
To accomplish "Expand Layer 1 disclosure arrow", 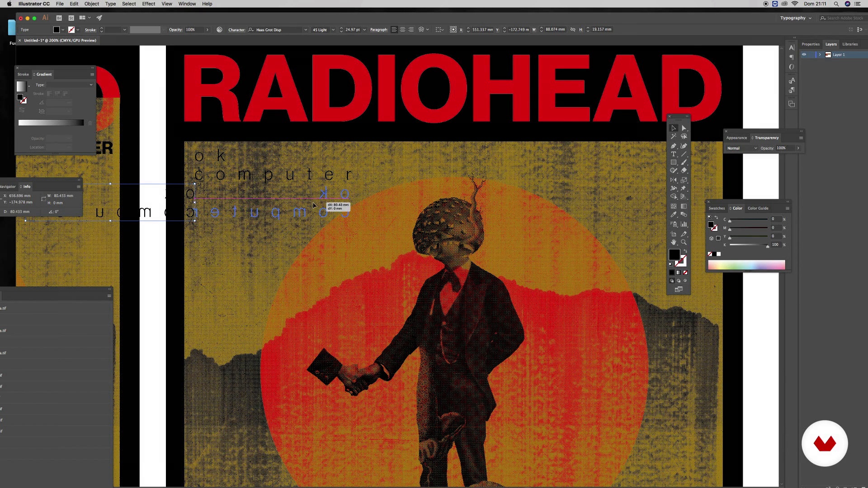I will (820, 55).
